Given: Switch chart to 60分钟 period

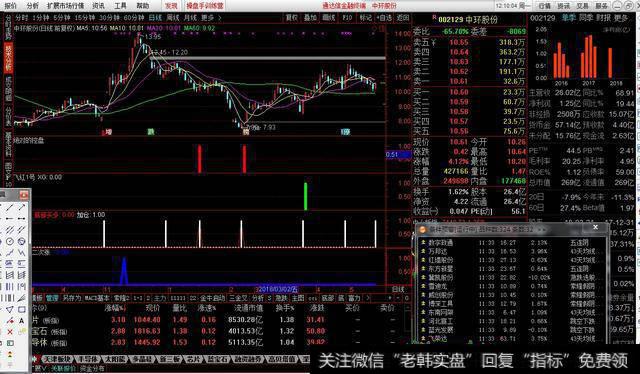Looking at the screenshot, I should [x=134, y=18].
